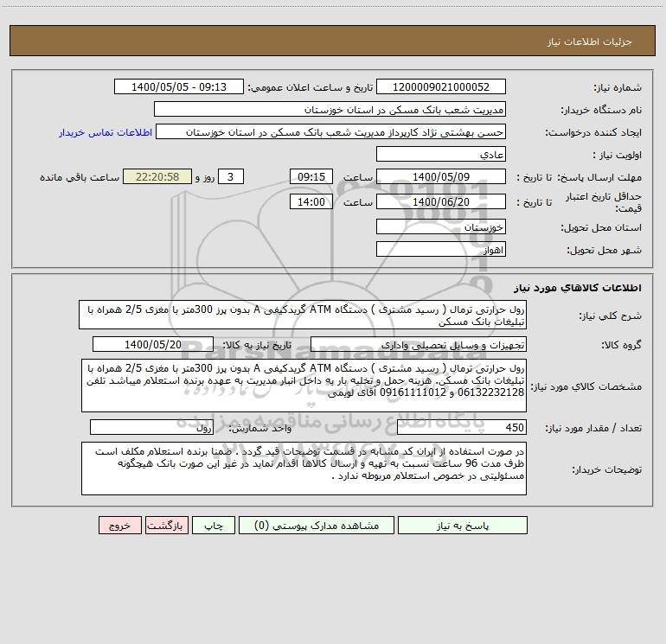666x644 pixels.
Task: Click the اولویت نیاز field عادی
Action: point(441,154)
